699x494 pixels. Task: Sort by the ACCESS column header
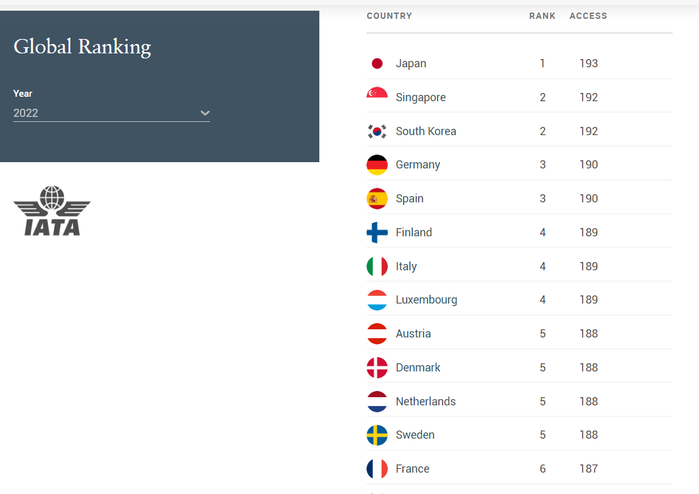tap(588, 16)
